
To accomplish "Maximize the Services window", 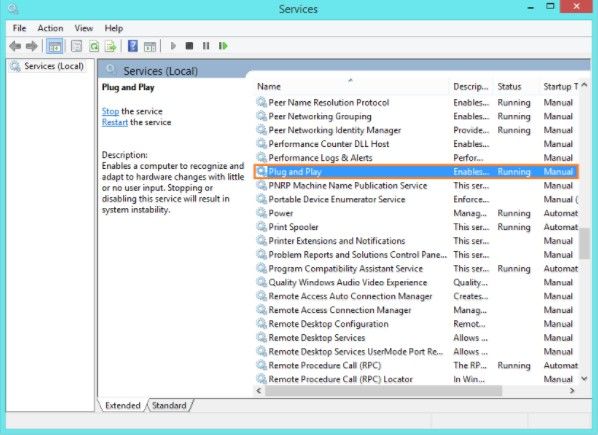I will click(550, 6).
